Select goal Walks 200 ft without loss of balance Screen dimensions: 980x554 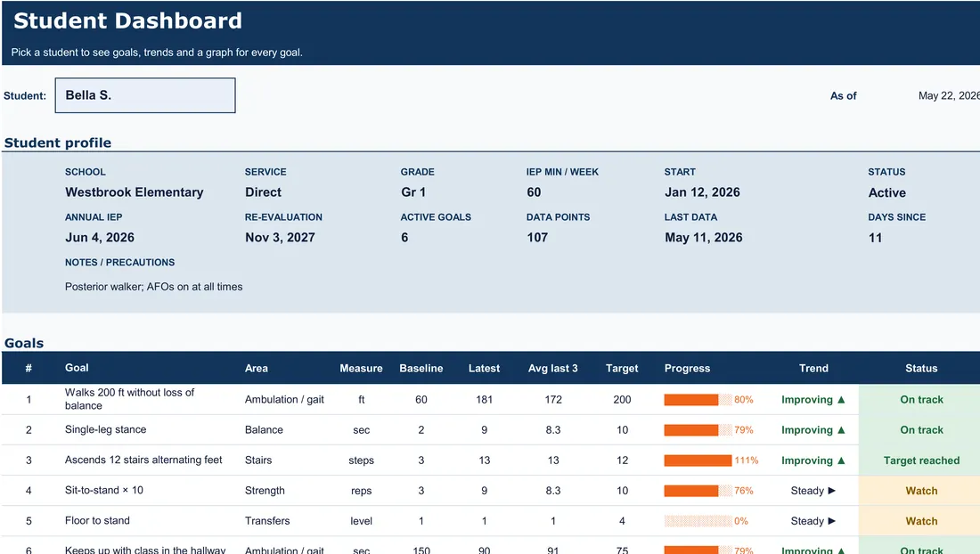(x=130, y=399)
